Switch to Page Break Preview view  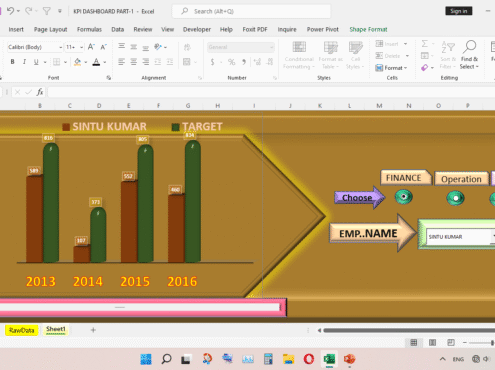pos(451,342)
